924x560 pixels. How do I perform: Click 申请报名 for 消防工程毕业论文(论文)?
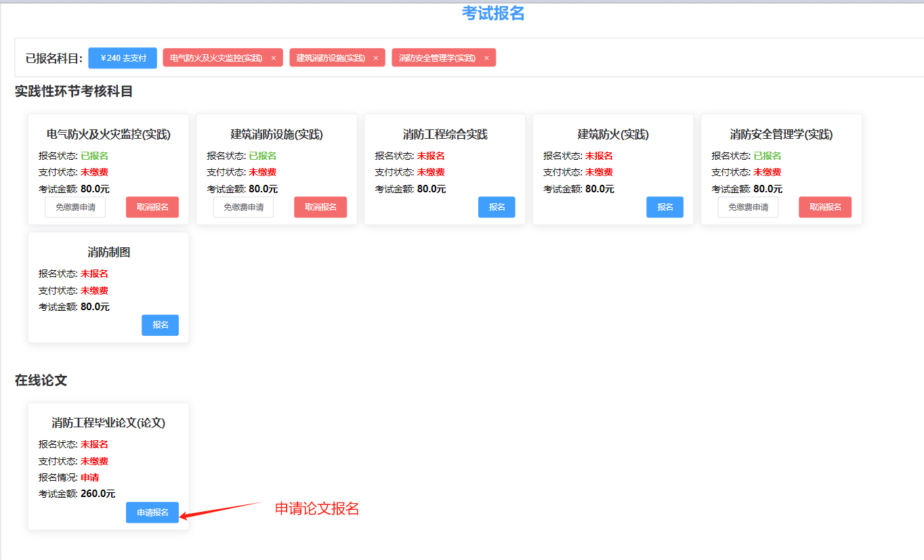click(x=152, y=513)
